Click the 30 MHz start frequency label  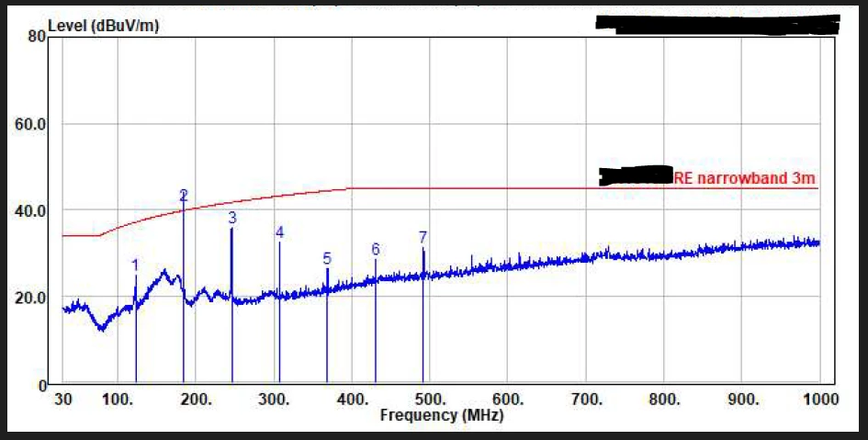coord(63,399)
